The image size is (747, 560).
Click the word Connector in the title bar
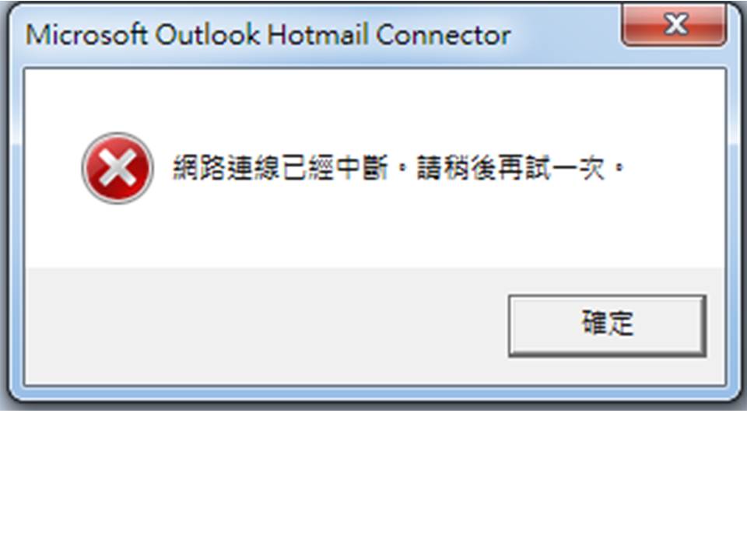[x=443, y=34]
